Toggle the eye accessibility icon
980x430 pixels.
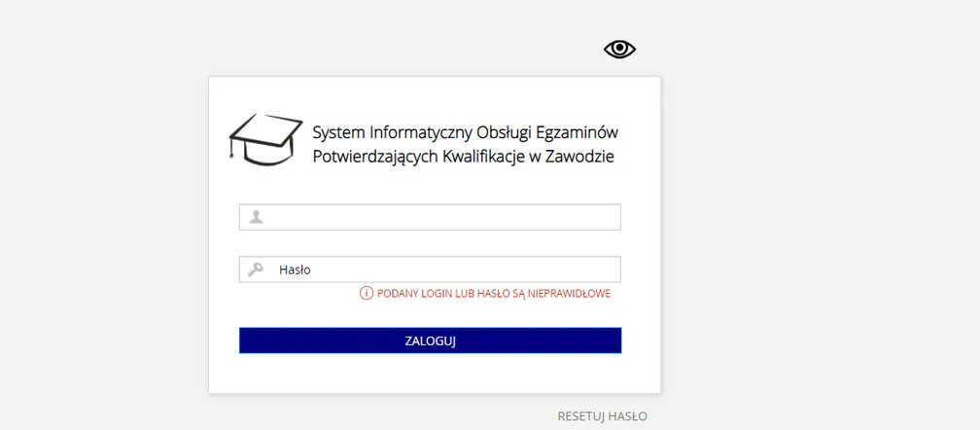pyautogui.click(x=619, y=50)
